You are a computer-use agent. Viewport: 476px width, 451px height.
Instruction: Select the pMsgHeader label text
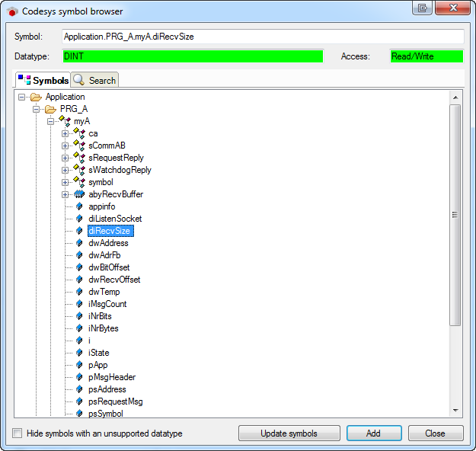click(x=112, y=377)
